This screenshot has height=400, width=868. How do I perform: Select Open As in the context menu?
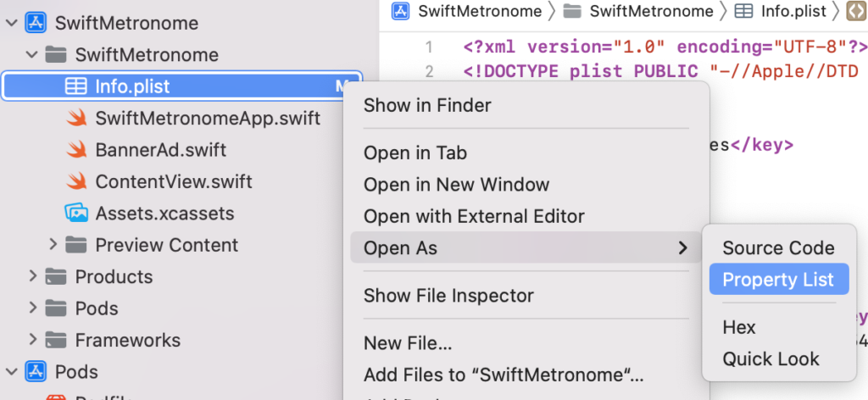526,247
